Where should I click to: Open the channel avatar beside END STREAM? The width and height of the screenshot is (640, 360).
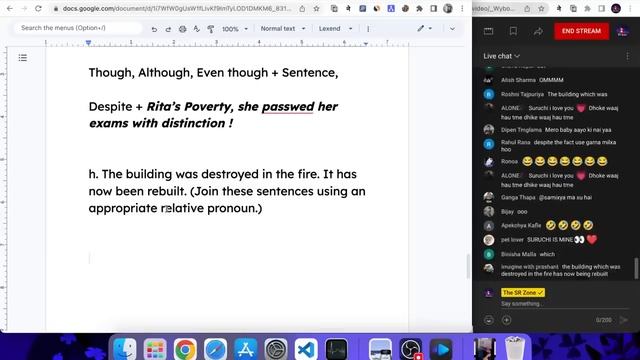click(622, 31)
